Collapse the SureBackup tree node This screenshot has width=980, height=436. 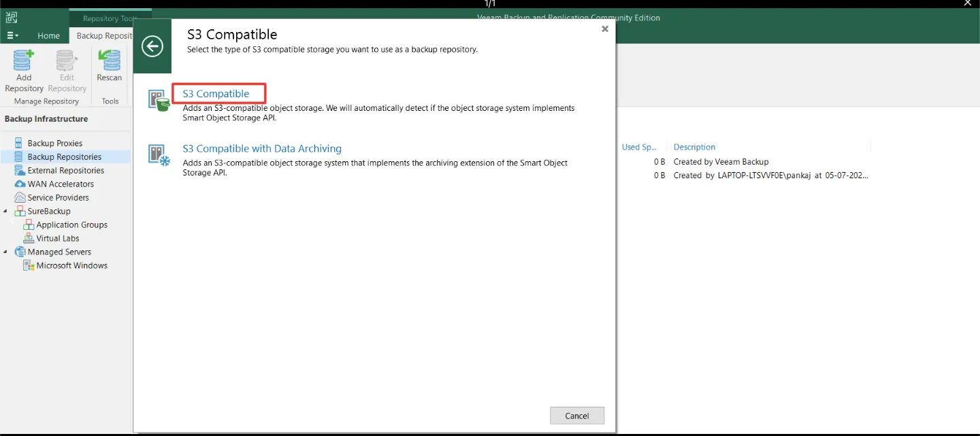(5, 211)
